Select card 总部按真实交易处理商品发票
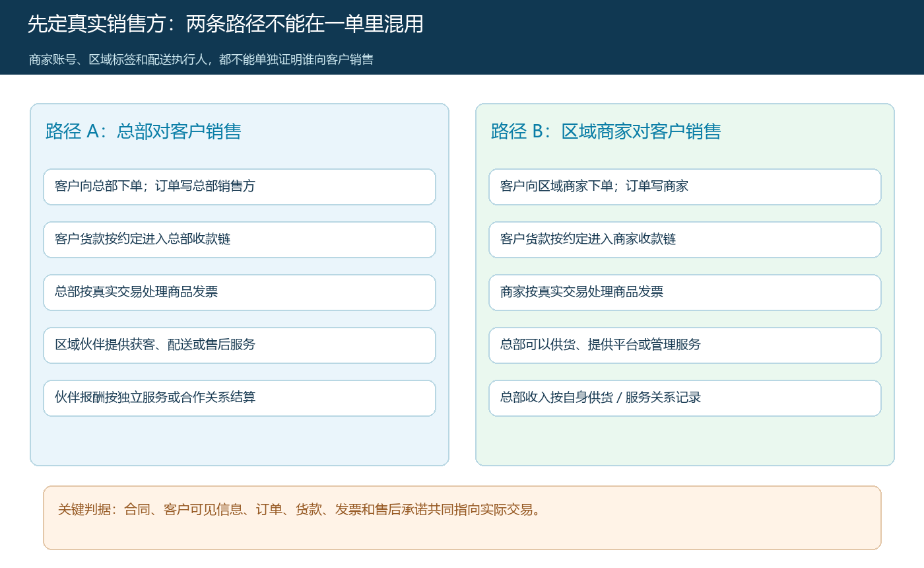 240,293
